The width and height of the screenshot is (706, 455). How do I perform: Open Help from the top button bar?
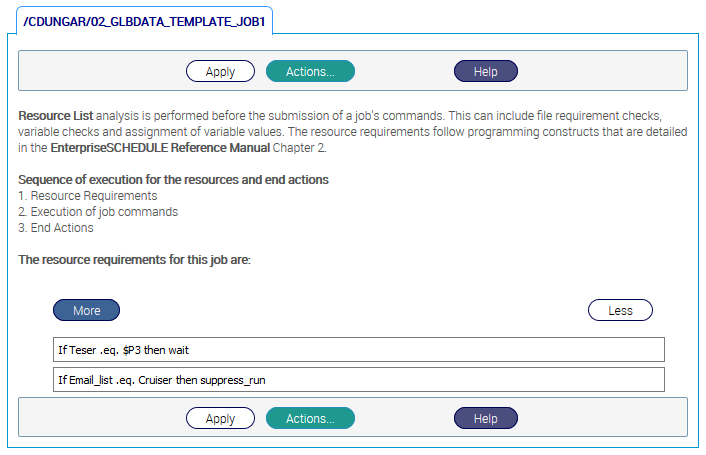pyautogui.click(x=485, y=71)
